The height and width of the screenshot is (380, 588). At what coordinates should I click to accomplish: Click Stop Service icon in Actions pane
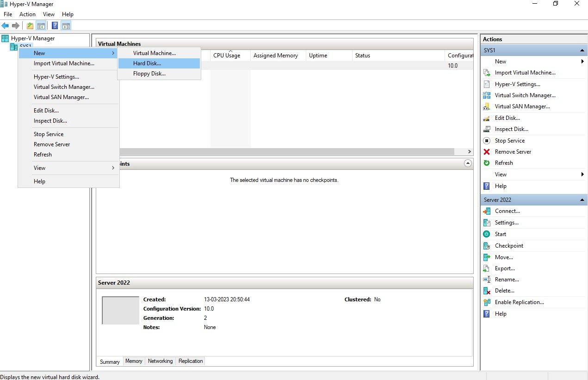(x=487, y=141)
